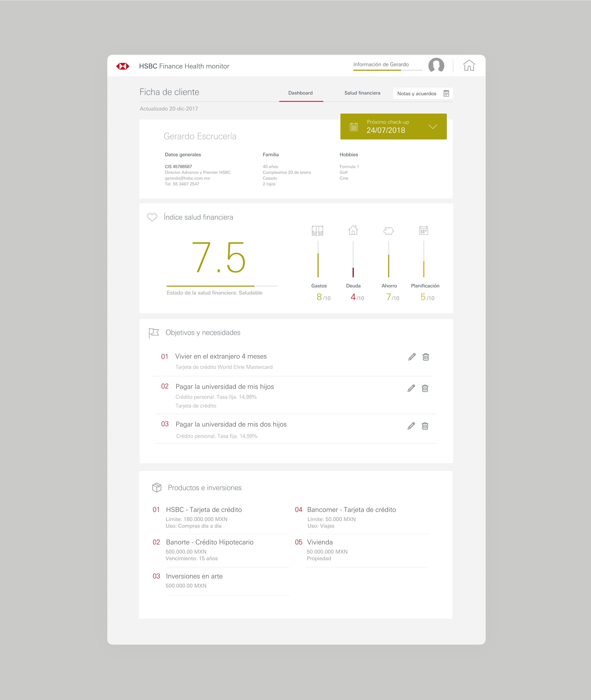
Task: Select the Deuda house icon
Action: (x=353, y=231)
